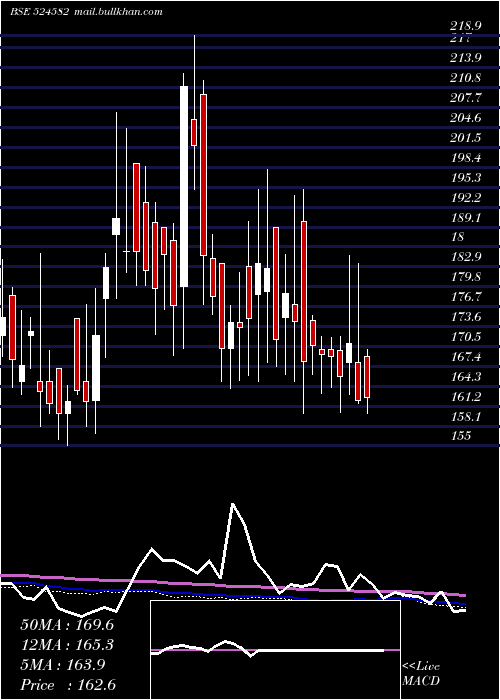
Task: Select the 195.3 price axis label
Action: 466,178
